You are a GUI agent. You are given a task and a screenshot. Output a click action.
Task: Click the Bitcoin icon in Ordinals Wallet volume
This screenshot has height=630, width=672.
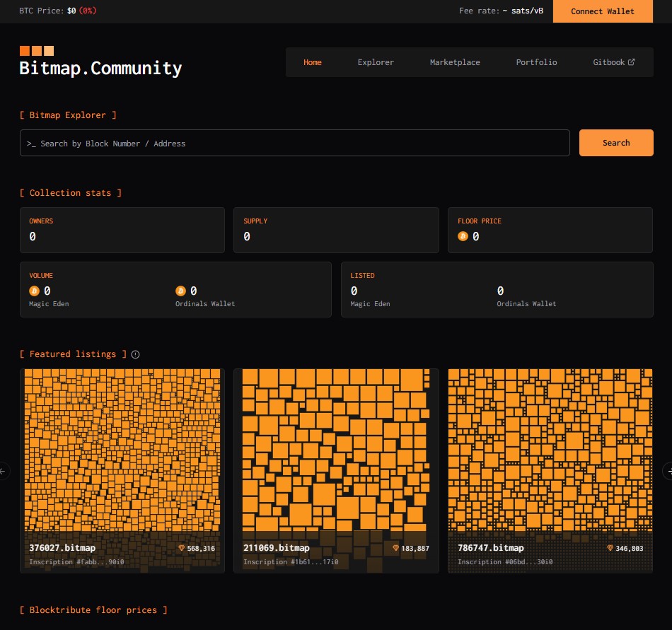pos(181,291)
